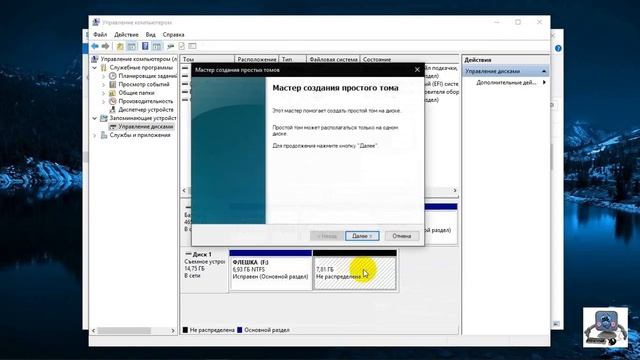Click the Просмотр событий icon
Viewport: 640px width, 360px height.
(113, 84)
